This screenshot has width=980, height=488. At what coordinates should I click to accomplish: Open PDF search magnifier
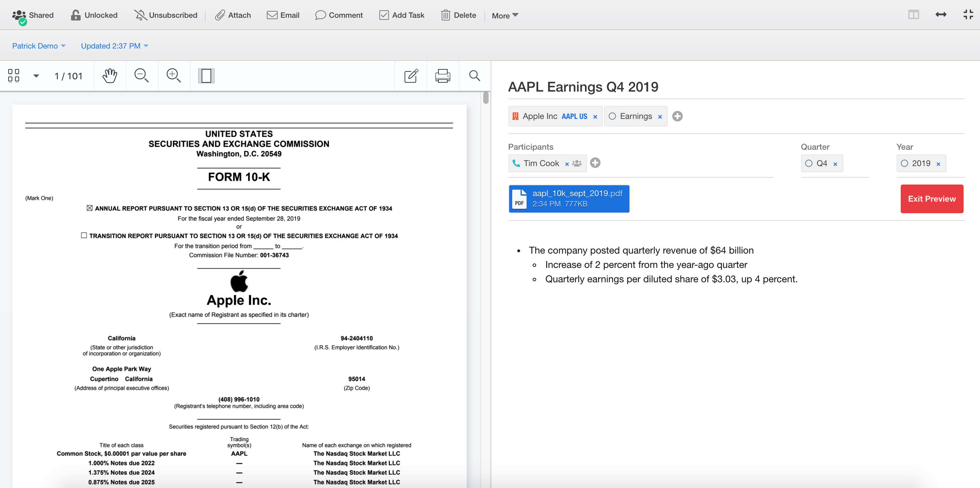tap(474, 76)
